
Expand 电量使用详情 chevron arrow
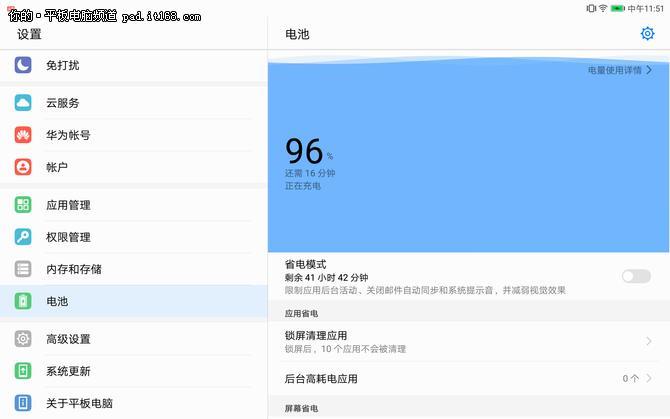[649, 70]
